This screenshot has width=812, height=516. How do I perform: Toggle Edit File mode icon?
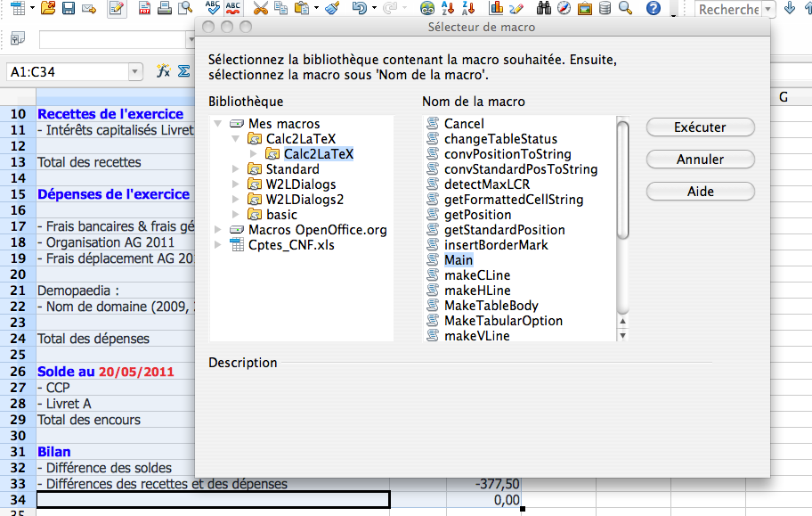click(116, 9)
